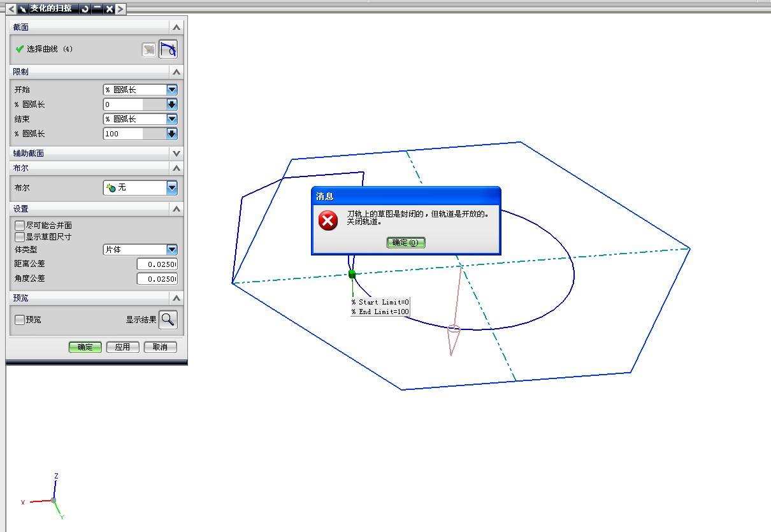Click the 取消 button

160,347
